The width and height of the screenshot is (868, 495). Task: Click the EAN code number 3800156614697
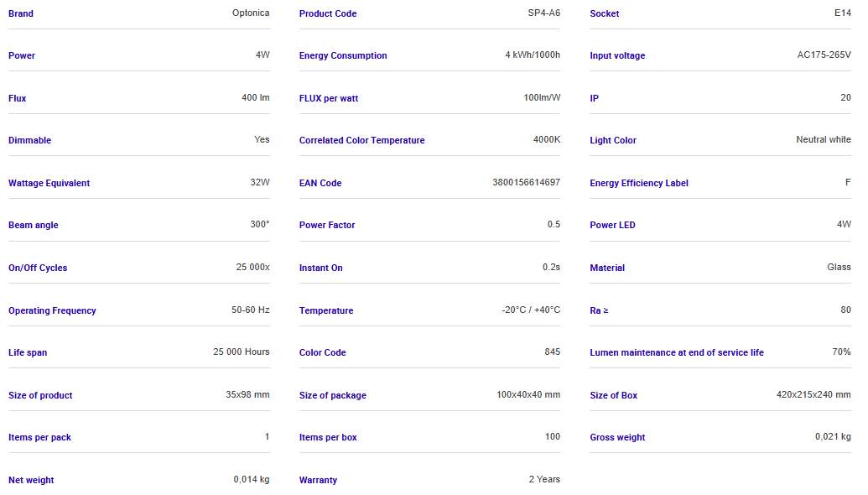pyautogui.click(x=526, y=183)
